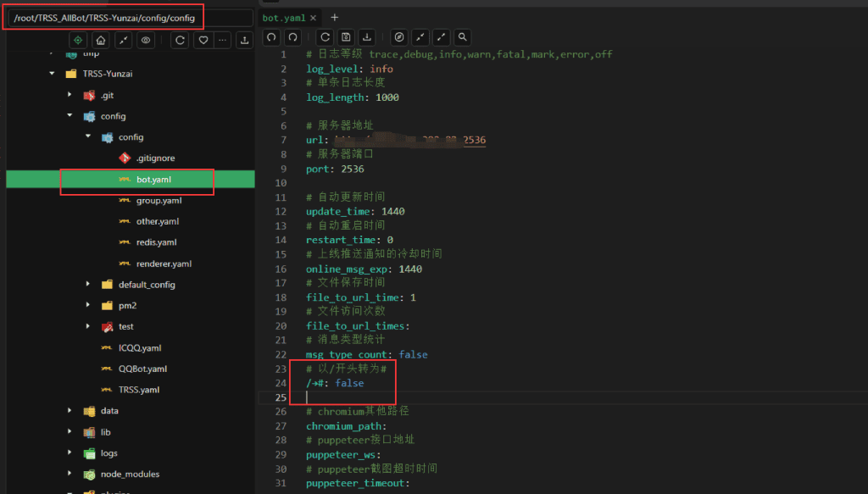Image resolution: width=868 pixels, height=494 pixels.
Task: Click the compass icon in editor toolbar
Action: [x=398, y=37]
